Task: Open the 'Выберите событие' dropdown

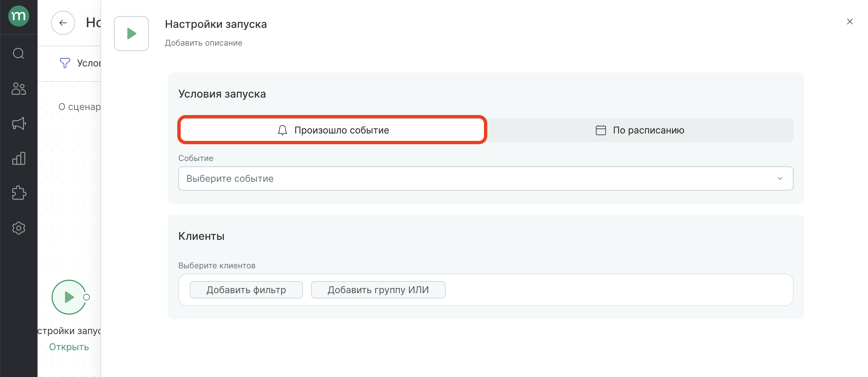Action: [x=486, y=178]
